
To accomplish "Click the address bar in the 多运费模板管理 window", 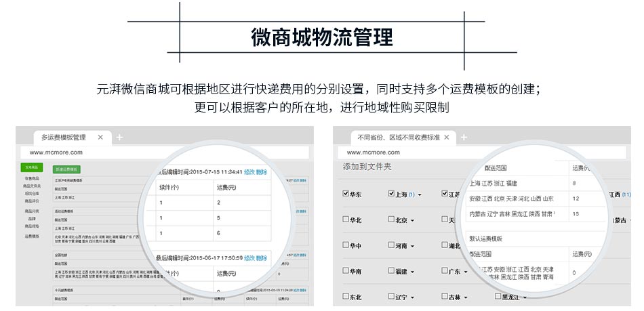I will [x=164, y=152].
